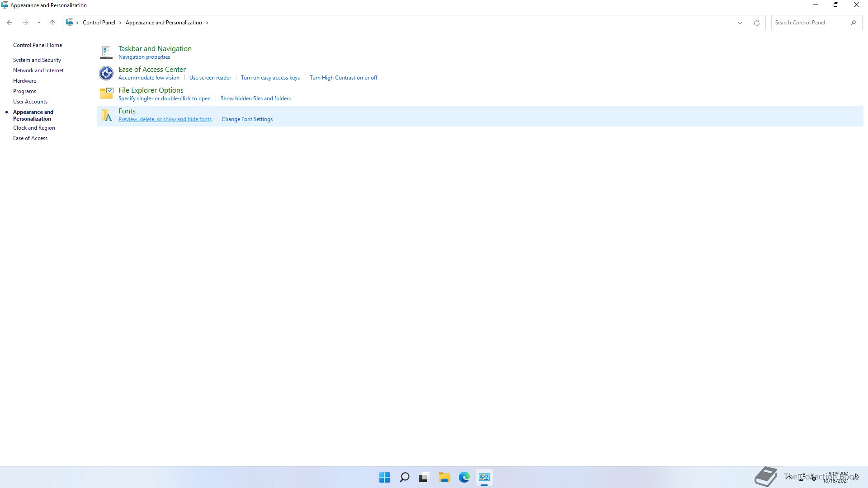Open Clock and Region category
Image resolution: width=868 pixels, height=488 pixels.
point(34,128)
